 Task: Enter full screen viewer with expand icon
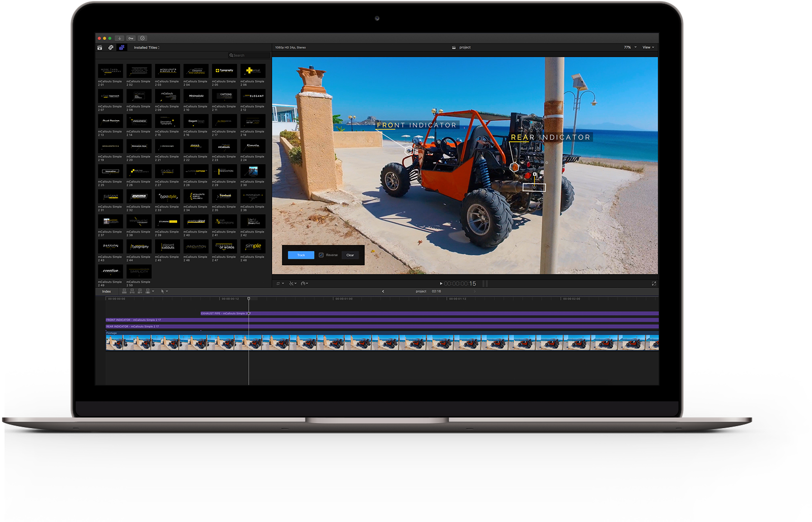654,284
